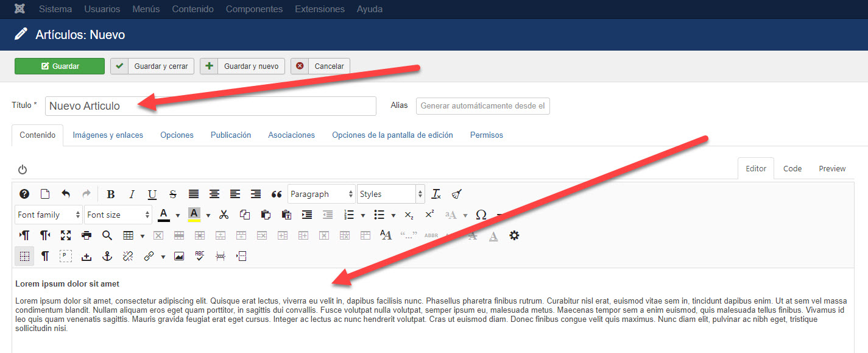868x353 pixels.
Task: Center-align the text
Action: point(214,194)
